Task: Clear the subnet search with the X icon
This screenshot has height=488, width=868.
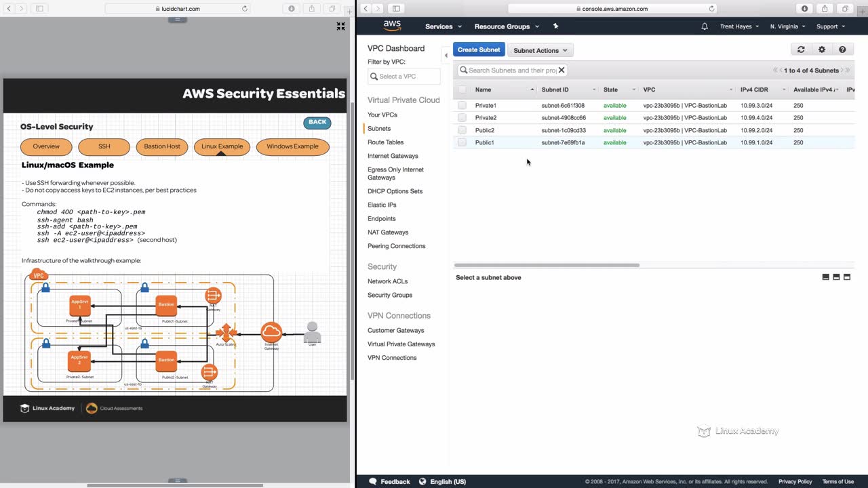Action: click(x=561, y=70)
